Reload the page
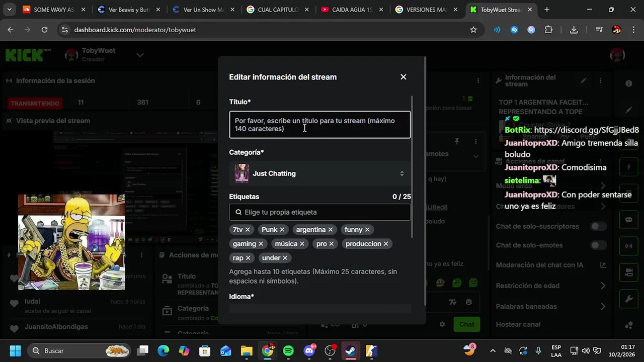644x362 pixels. [x=44, y=30]
